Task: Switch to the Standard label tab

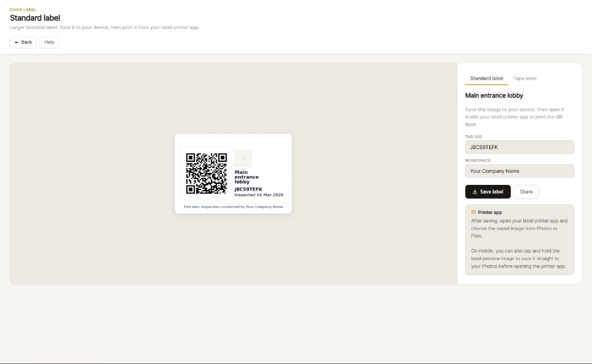Action: tap(486, 79)
